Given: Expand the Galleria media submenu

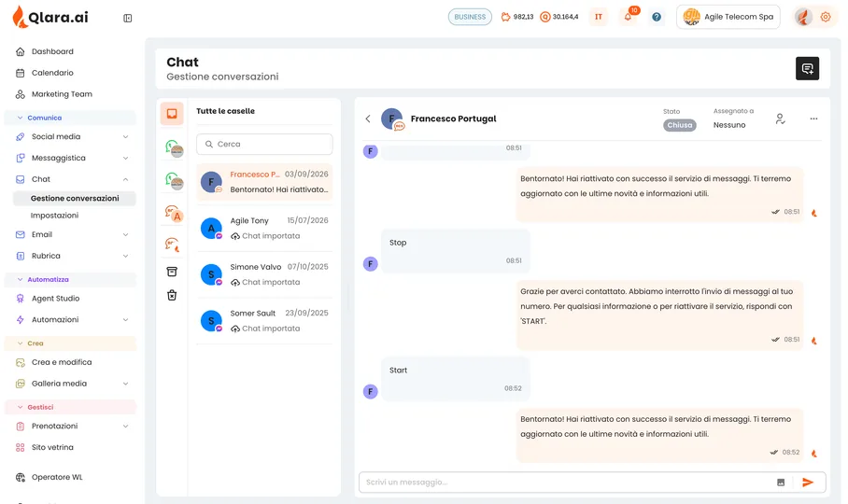Looking at the screenshot, I should click(x=125, y=384).
